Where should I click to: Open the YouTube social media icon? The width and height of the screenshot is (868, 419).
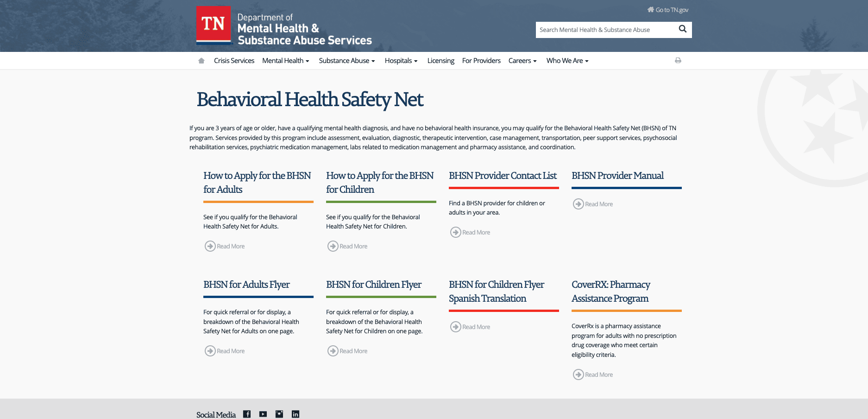coord(263,414)
